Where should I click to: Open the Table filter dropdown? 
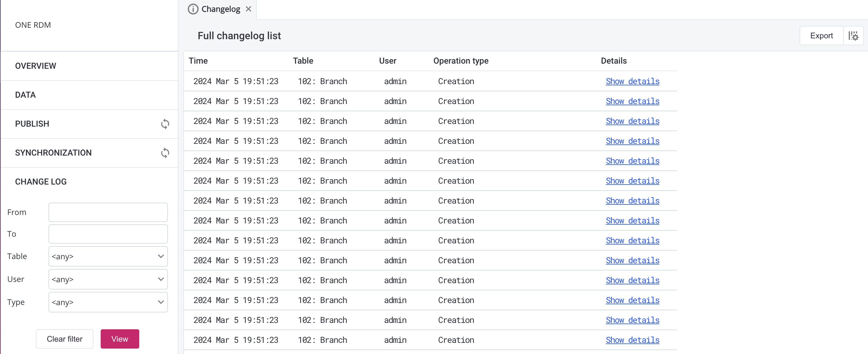pos(108,256)
